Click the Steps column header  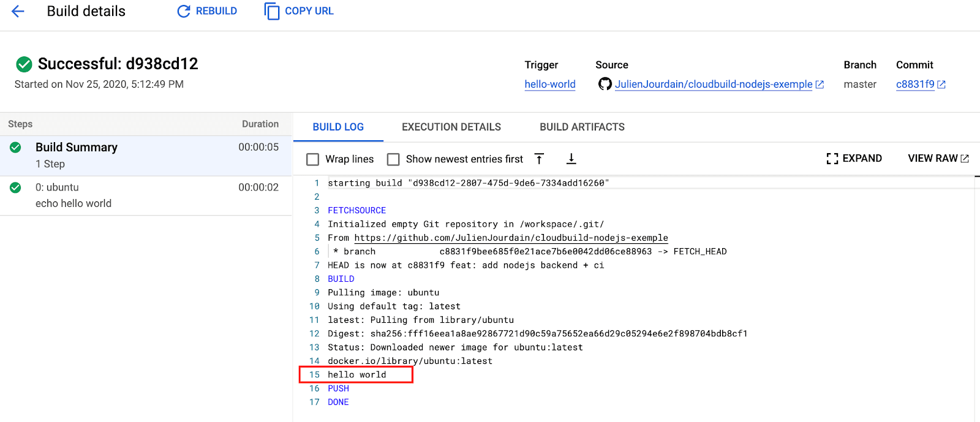[20, 124]
